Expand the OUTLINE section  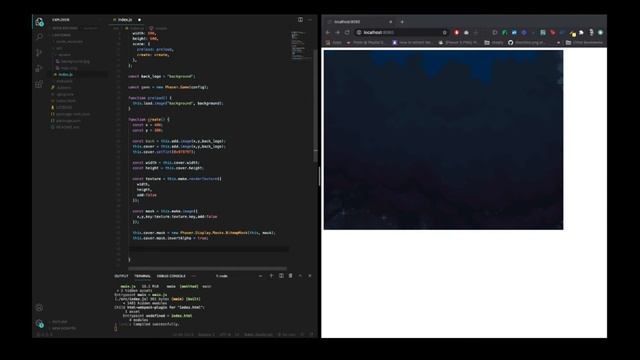[60, 322]
